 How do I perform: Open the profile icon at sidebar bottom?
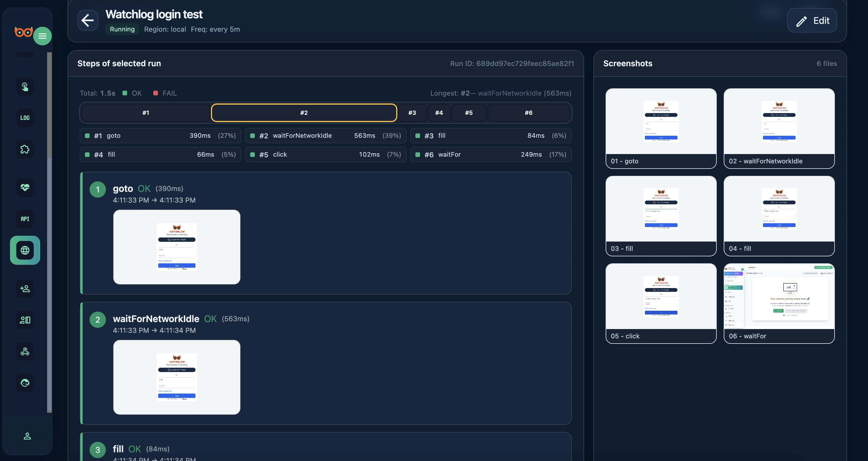coord(27,436)
